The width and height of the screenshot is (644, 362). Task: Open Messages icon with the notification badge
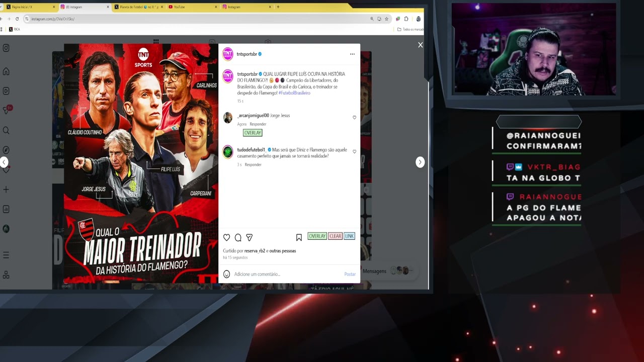(x=7, y=110)
